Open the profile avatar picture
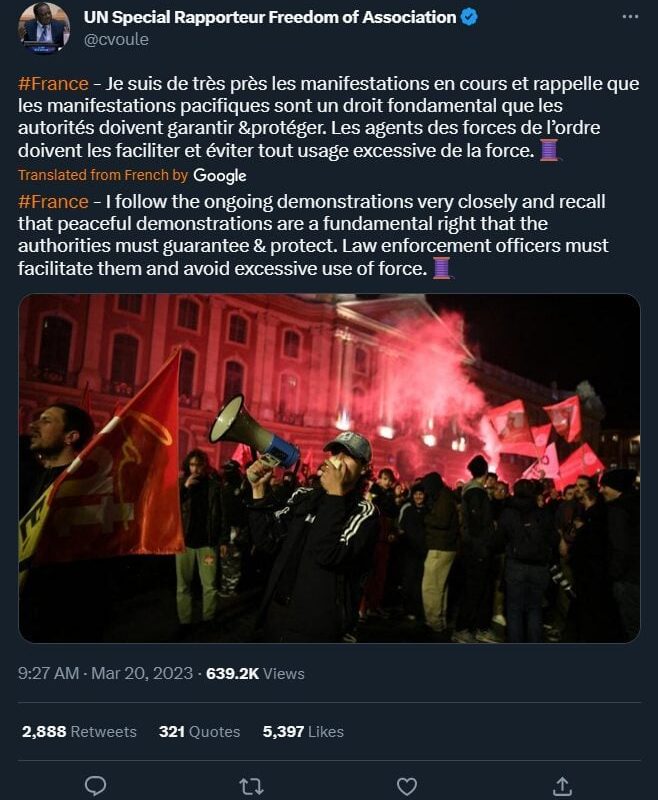 click(44, 28)
